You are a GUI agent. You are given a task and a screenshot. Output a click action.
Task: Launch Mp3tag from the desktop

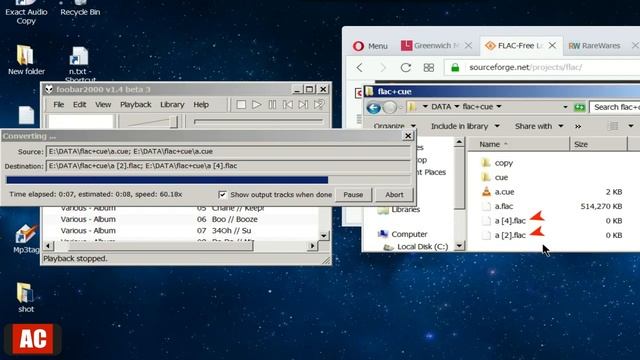(26, 239)
